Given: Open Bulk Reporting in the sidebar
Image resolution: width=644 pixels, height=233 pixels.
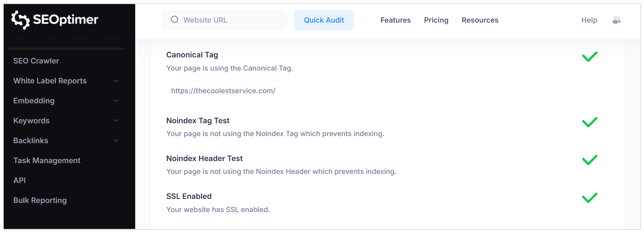Looking at the screenshot, I should 40,200.
